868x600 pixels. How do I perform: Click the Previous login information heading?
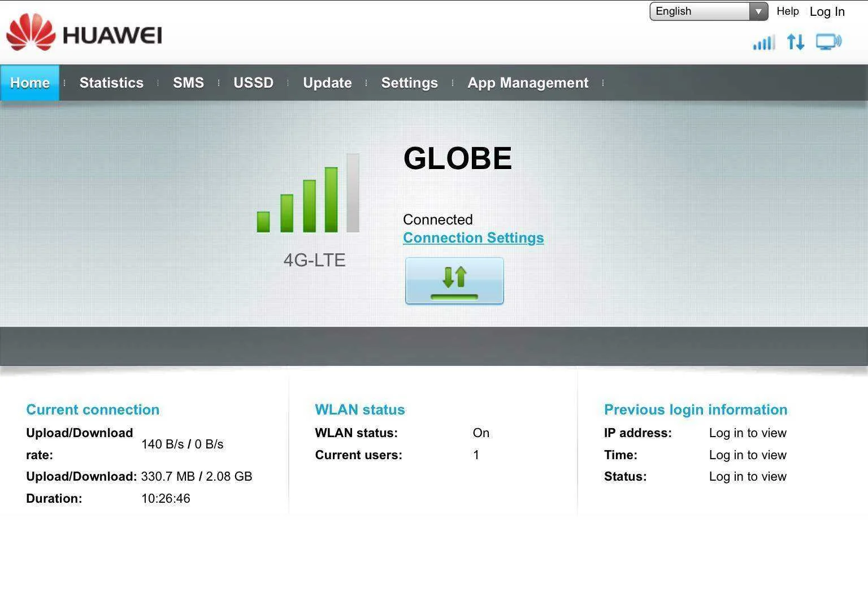tap(696, 409)
